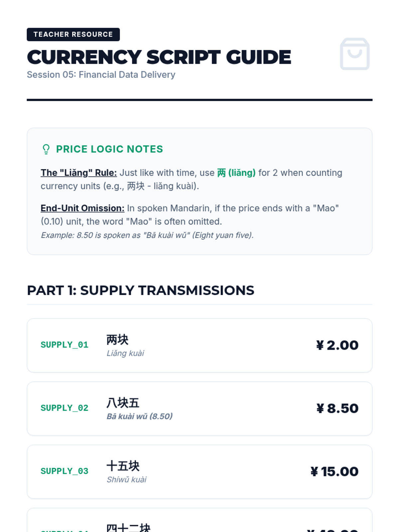The height and width of the screenshot is (532, 399).
Task: Click the shopping bag icon in header
Action: (355, 54)
